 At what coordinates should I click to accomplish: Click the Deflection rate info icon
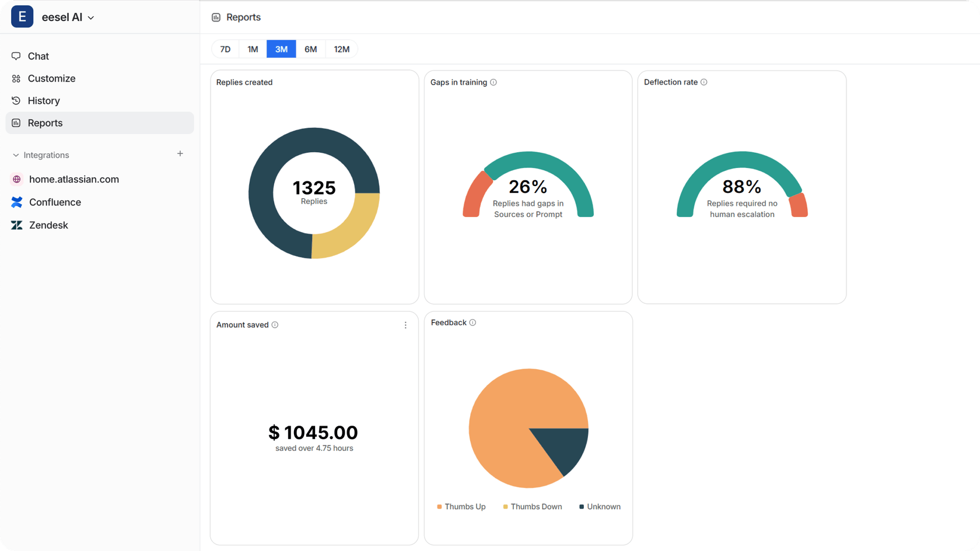pyautogui.click(x=705, y=82)
